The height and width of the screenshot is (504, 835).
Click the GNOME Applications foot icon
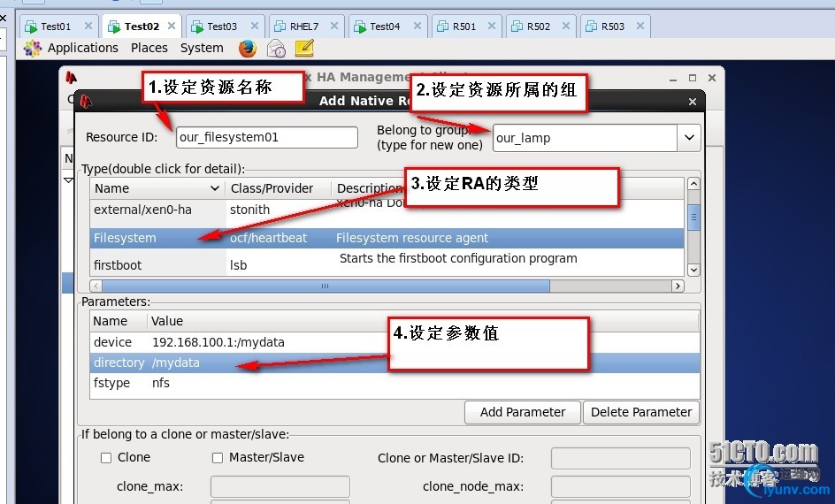[x=33, y=49]
